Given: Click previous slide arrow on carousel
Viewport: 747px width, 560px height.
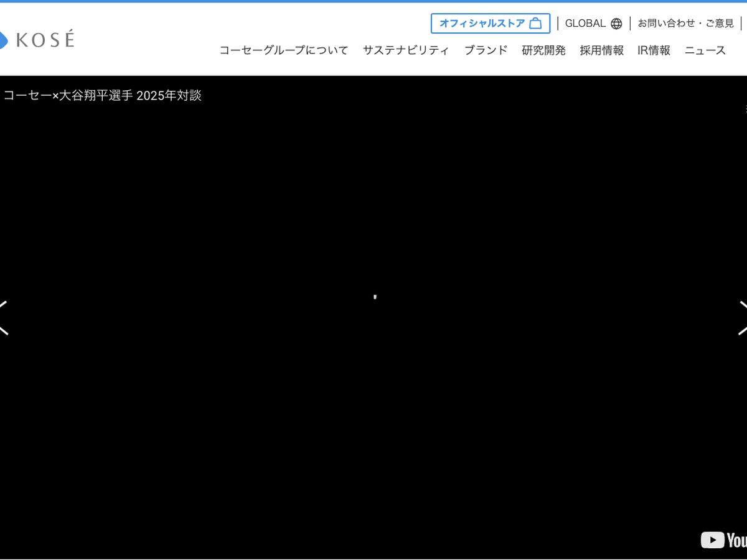Looking at the screenshot, I should click(x=4, y=318).
